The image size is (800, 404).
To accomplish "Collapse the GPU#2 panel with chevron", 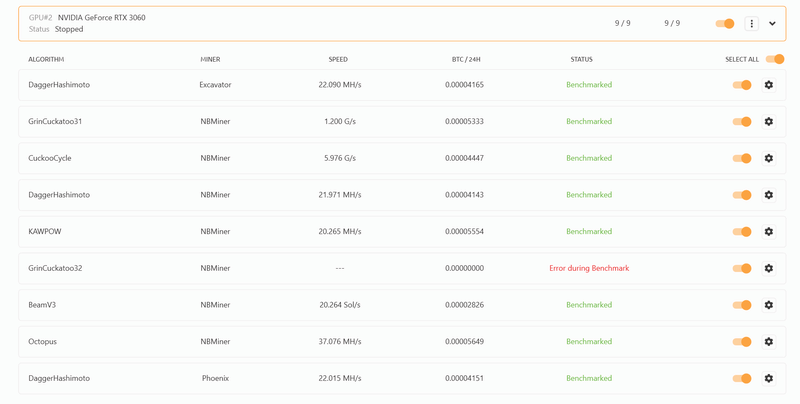I will pyautogui.click(x=772, y=23).
